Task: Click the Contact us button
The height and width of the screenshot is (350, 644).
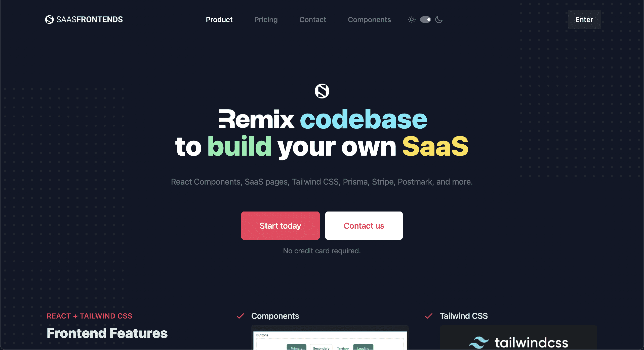Action: (x=364, y=226)
